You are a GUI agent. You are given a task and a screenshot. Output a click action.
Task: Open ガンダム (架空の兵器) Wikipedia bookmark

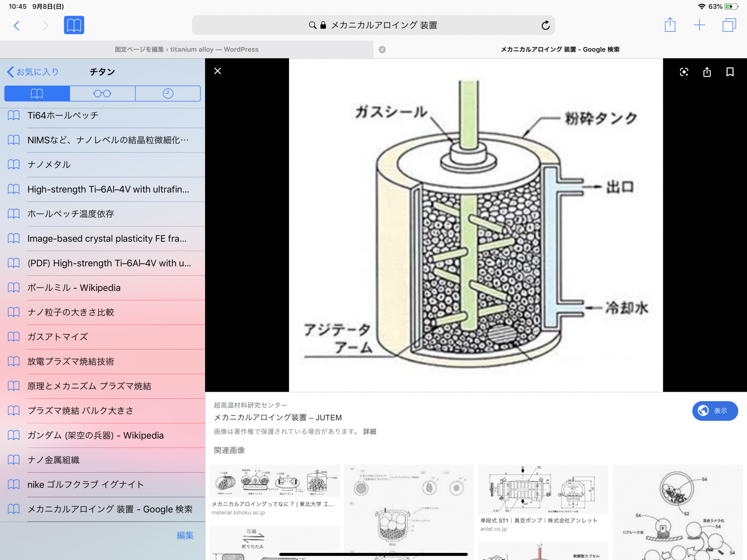tap(102, 436)
